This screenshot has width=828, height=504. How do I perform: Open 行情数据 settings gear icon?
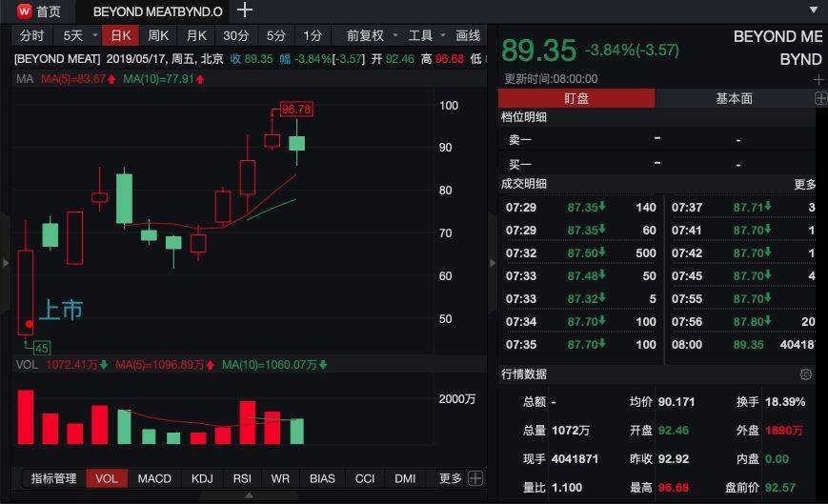[x=806, y=374]
